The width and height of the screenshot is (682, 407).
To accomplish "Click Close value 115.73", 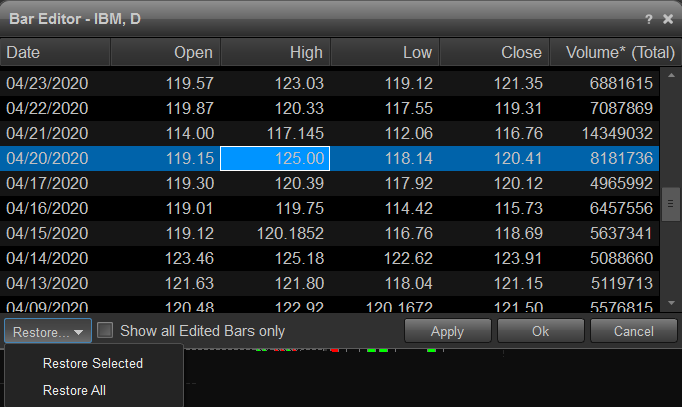I will (518, 208).
